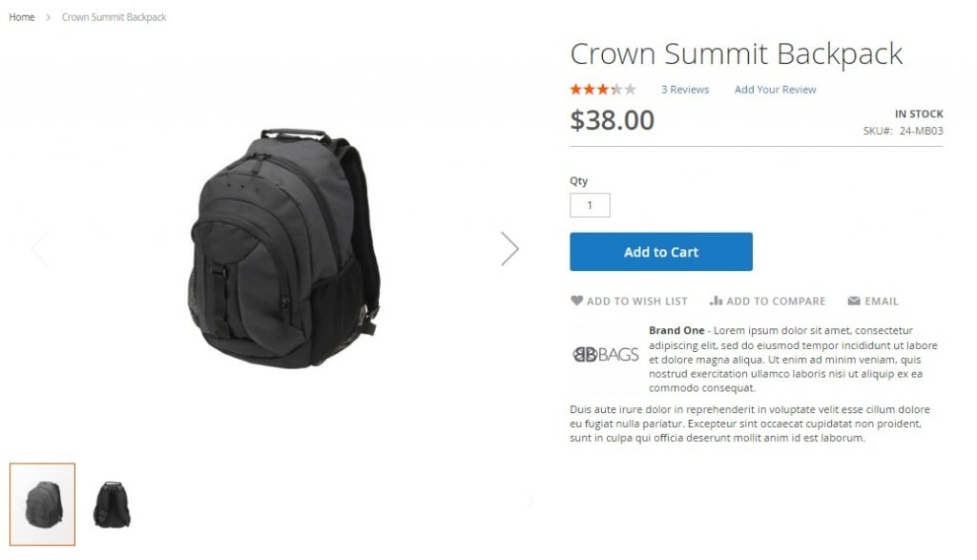Click the Add to Wish List text
Screen dimensions: 977x560
(x=636, y=301)
